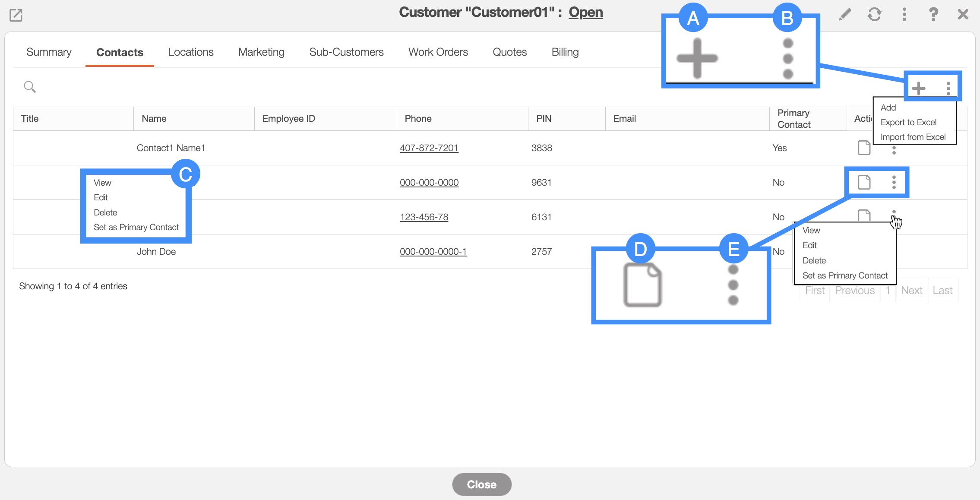
Task: Click document icon in 000-000-0000 row
Action: click(864, 182)
